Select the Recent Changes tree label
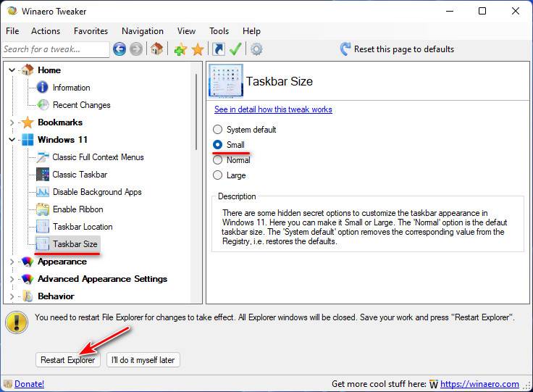 coord(82,105)
